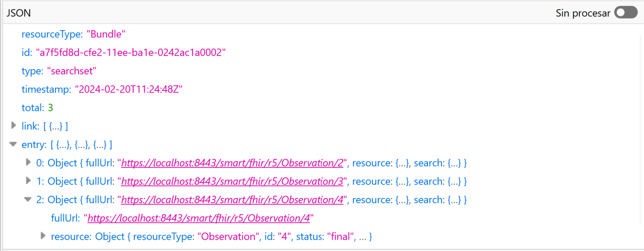
Task: Select the JSON tab label
Action: 19,13
